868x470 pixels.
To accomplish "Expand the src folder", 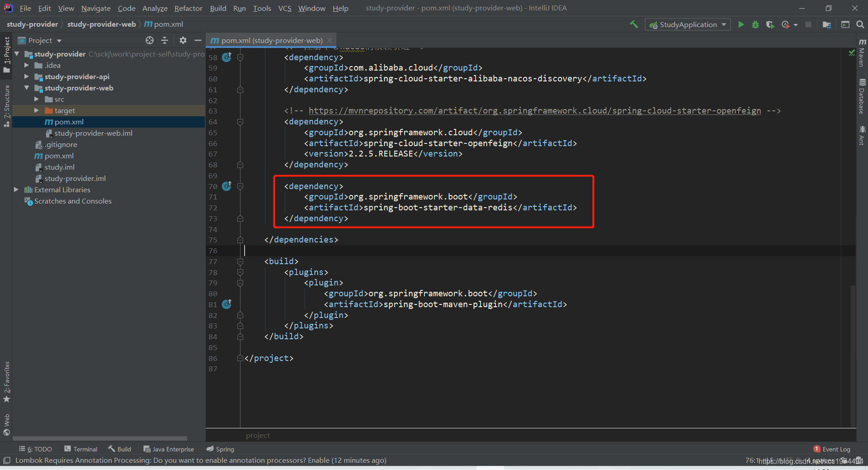I will [x=37, y=99].
